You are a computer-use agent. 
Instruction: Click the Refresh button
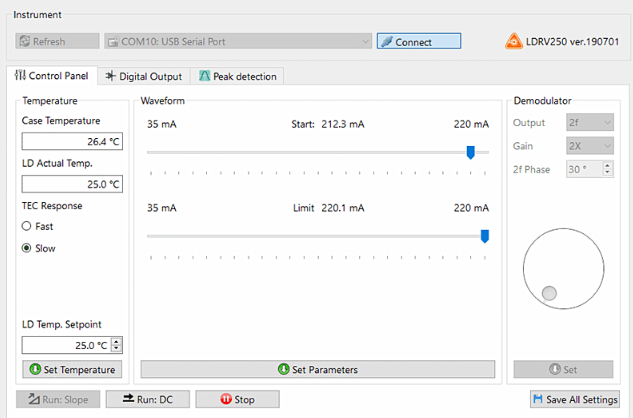(57, 41)
